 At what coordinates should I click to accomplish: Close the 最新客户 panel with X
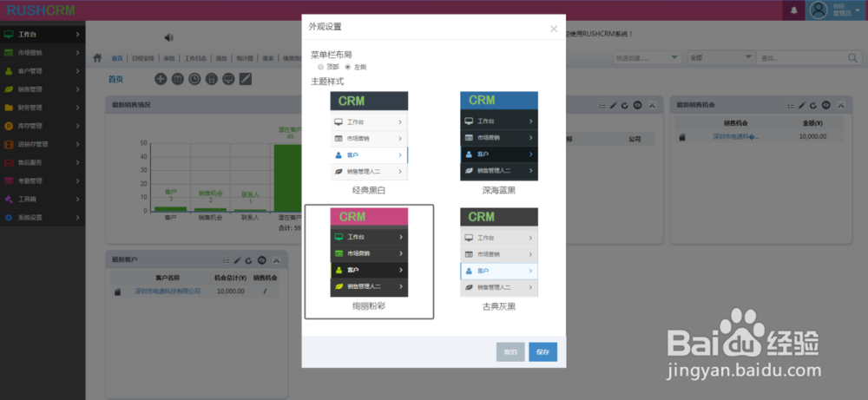click(x=276, y=260)
